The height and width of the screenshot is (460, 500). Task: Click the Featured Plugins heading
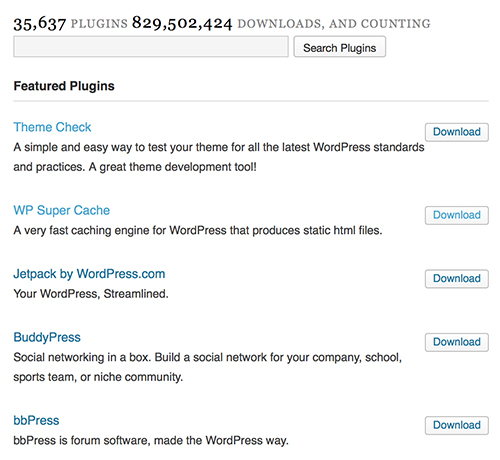click(64, 86)
